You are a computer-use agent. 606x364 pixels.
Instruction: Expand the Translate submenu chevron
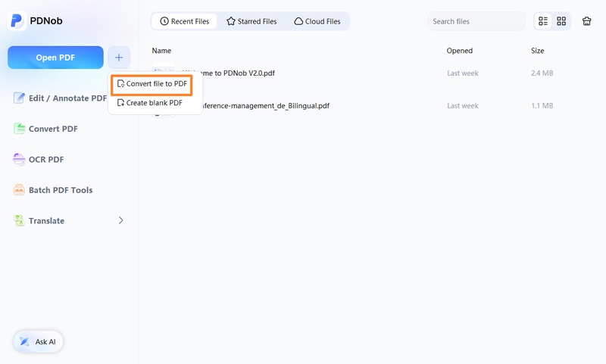coord(120,220)
